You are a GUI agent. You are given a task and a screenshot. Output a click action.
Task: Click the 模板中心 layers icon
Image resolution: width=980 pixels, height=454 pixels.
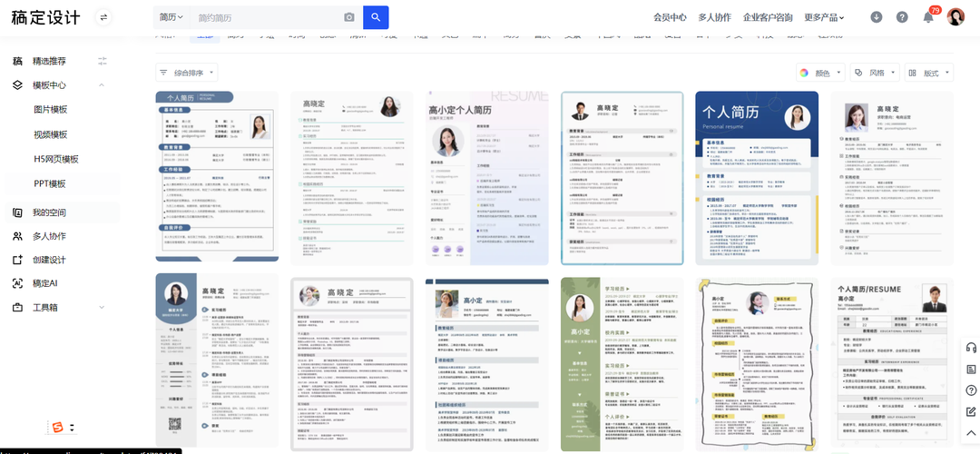tap(17, 85)
